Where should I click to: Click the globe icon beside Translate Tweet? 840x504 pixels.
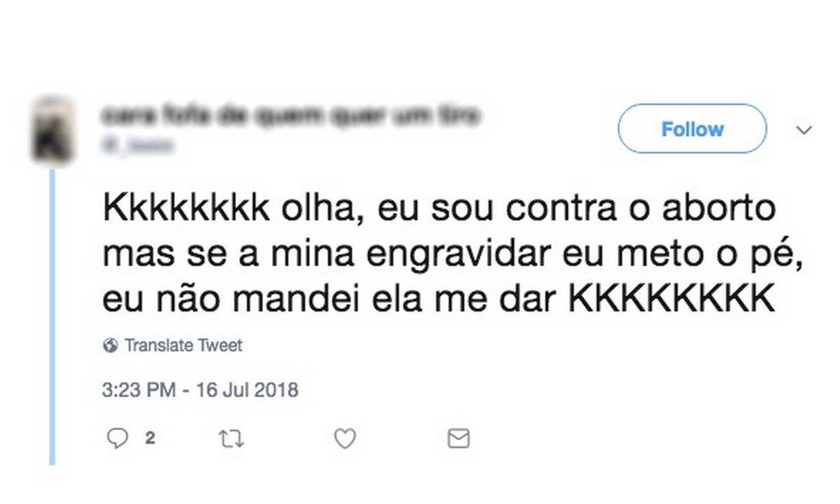pyautogui.click(x=111, y=346)
